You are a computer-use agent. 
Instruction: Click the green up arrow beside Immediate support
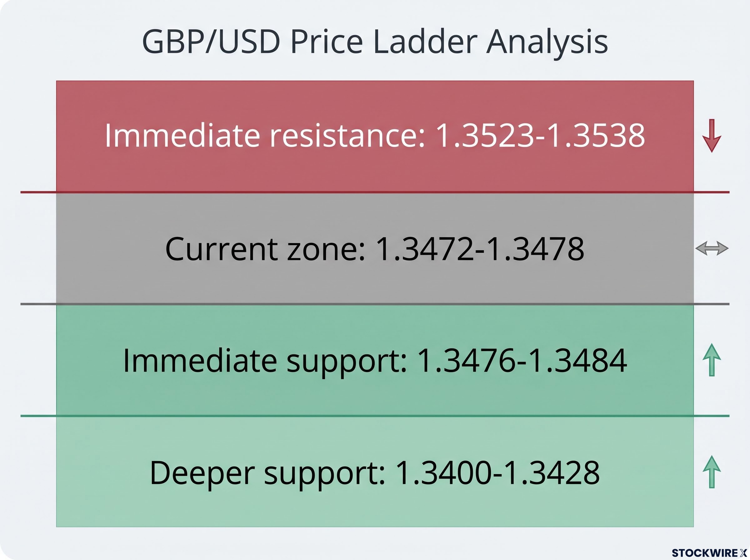[x=712, y=360]
